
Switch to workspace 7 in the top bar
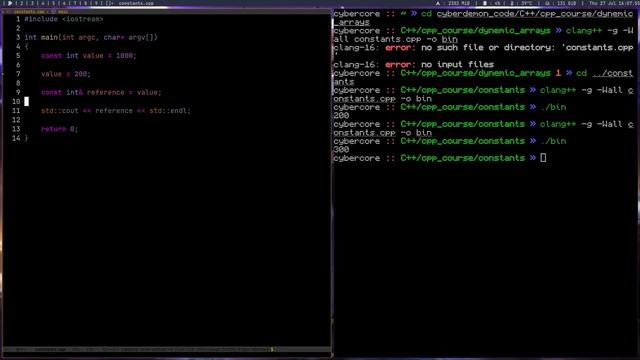(x=75, y=3)
